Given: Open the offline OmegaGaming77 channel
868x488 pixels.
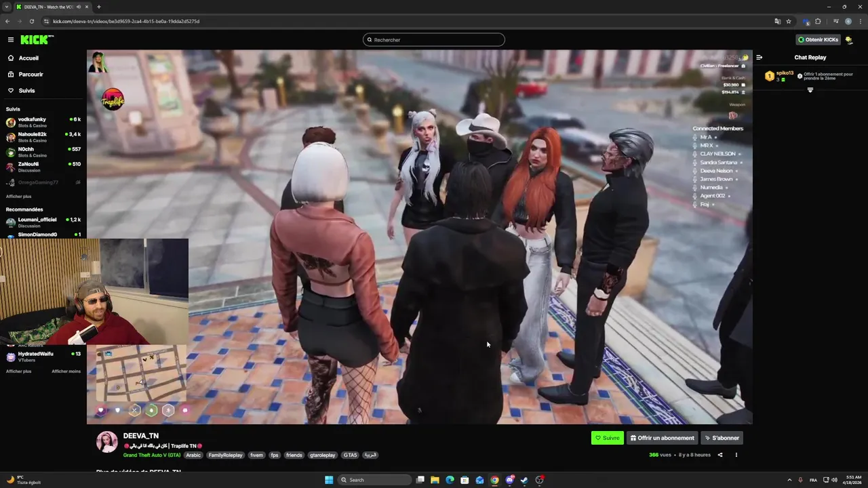Looking at the screenshot, I should [x=43, y=182].
